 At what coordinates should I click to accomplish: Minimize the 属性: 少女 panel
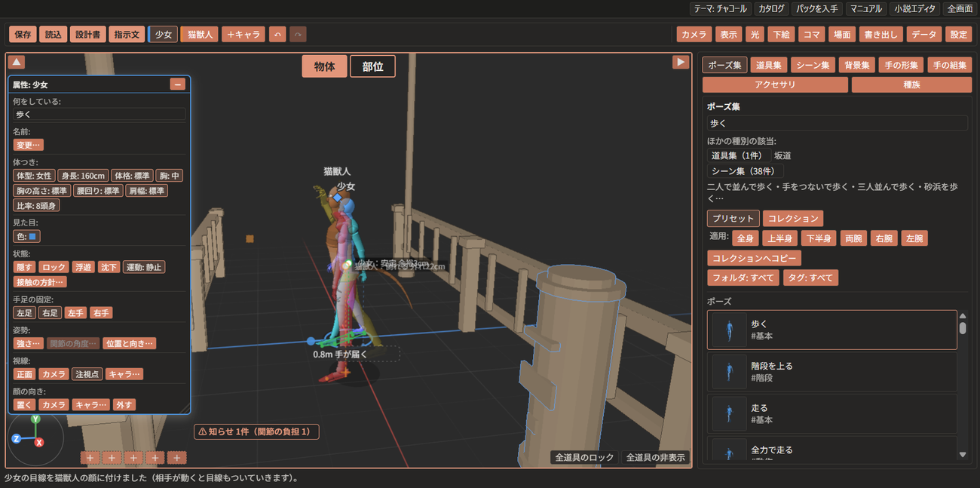coord(178,84)
